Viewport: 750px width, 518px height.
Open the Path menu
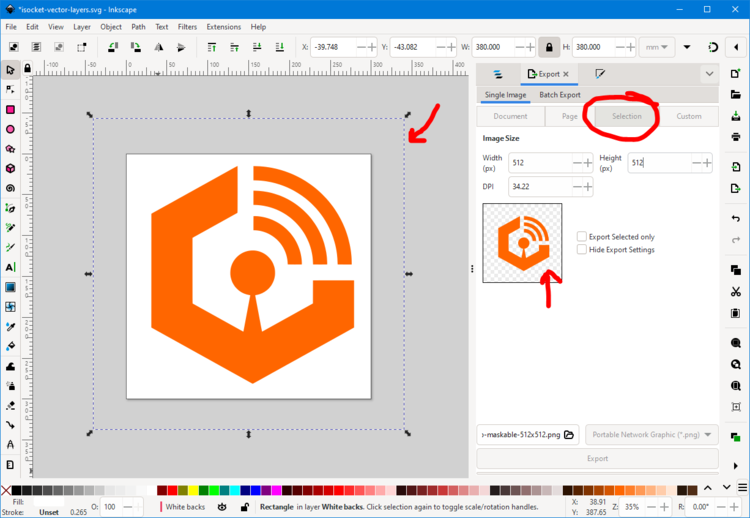coord(138,27)
